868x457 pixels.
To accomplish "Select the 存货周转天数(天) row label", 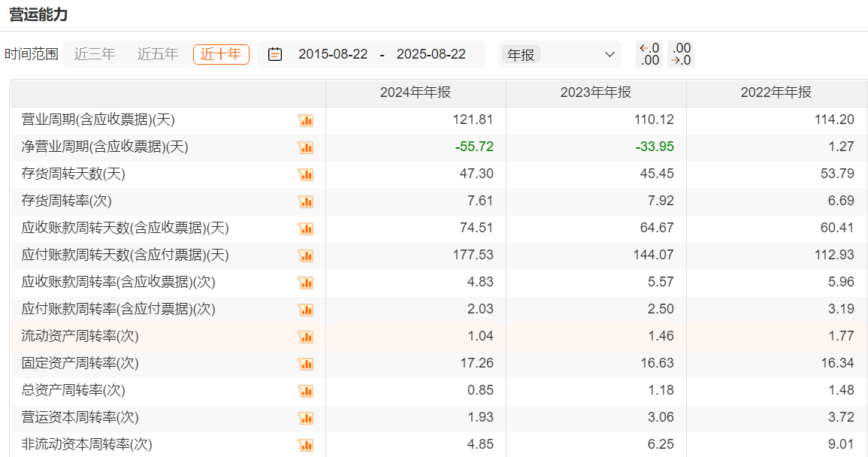I will [x=73, y=174].
